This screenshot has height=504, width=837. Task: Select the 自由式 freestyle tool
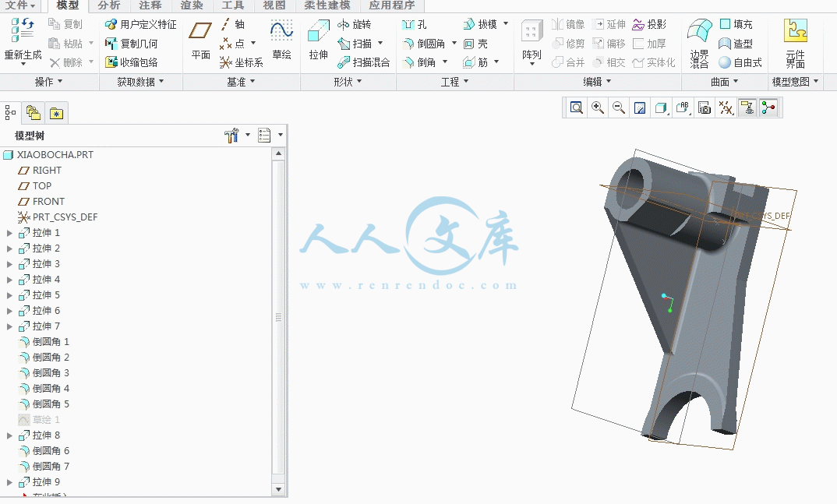coord(740,62)
